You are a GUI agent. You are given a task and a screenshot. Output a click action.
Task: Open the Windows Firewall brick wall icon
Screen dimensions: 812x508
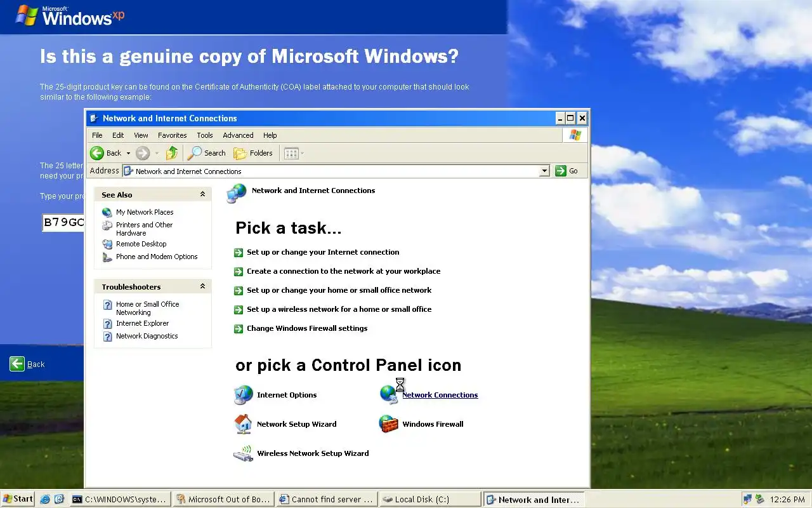pos(389,424)
